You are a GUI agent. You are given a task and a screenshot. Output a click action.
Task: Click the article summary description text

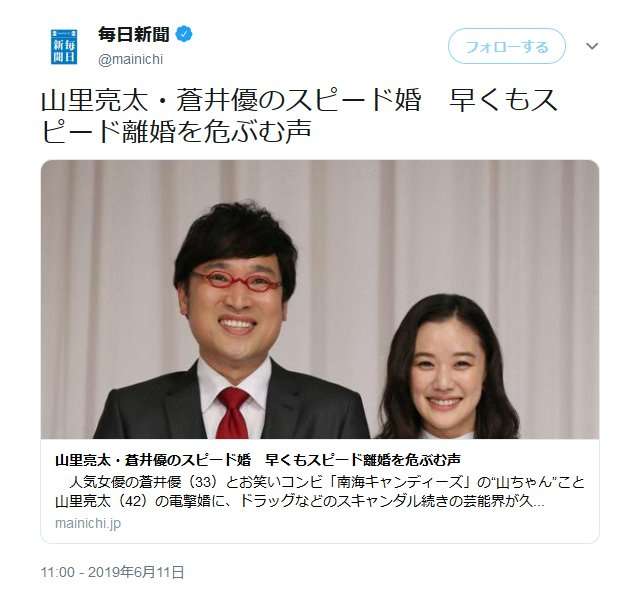pos(320,492)
